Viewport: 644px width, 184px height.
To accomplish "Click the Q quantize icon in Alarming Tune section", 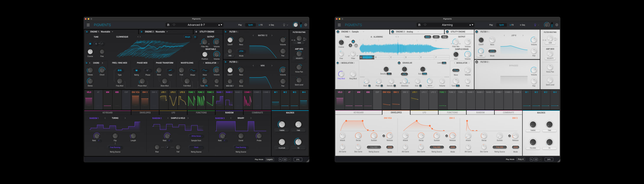I will click(x=350, y=45).
